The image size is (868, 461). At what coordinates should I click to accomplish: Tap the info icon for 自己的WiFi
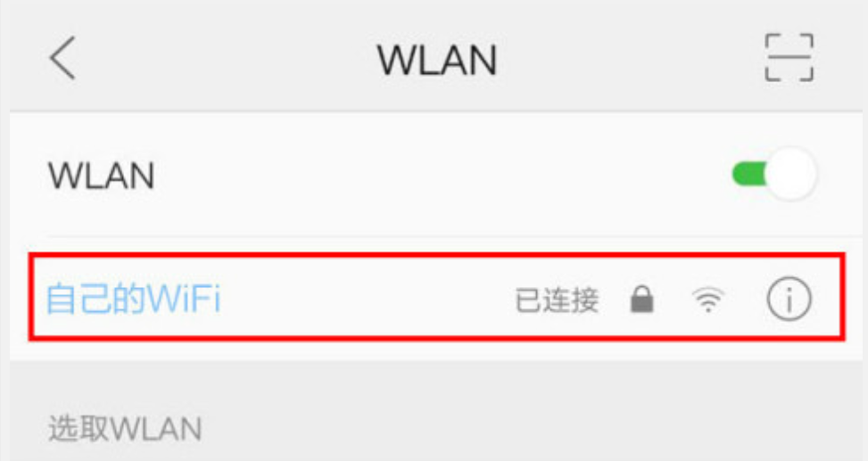[789, 299]
